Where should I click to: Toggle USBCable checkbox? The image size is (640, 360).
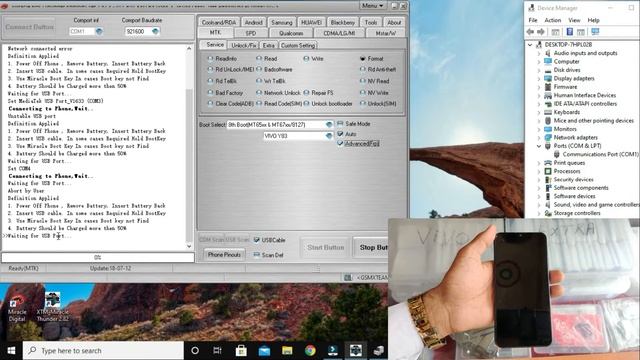point(256,240)
